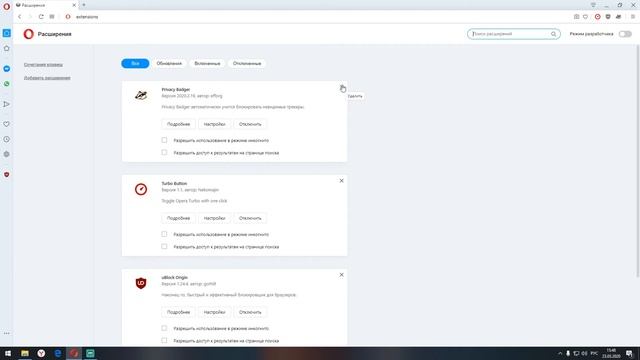This screenshot has height=360, width=640.
Task: Open the Windows Start menu
Action: pos(8,353)
